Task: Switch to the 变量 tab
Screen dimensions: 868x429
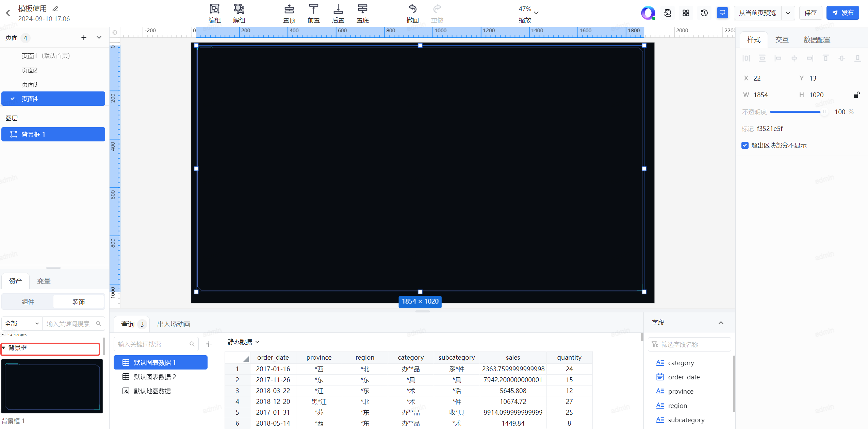Action: click(x=44, y=281)
